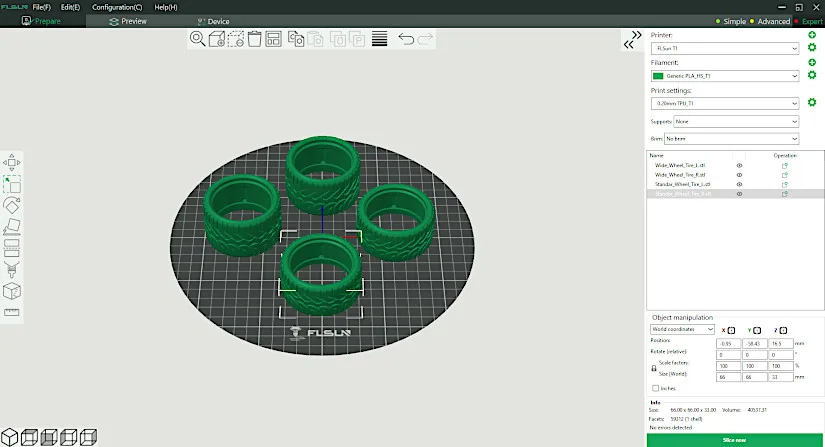825x447 pixels.
Task: Select the Rotate tool in left toolbar
Action: (12, 205)
